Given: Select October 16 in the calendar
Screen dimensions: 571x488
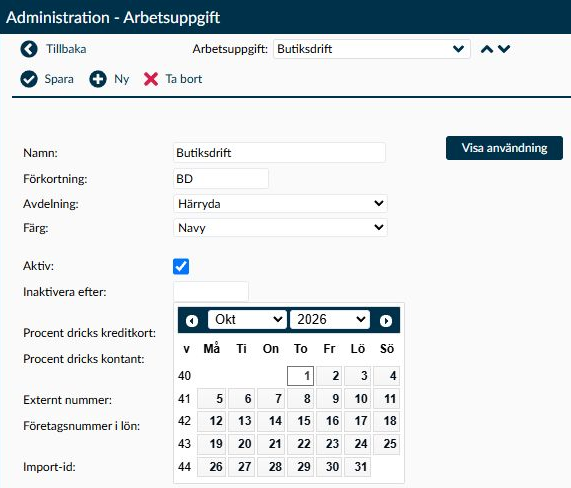Looking at the screenshot, I should pyautogui.click(x=329, y=421).
